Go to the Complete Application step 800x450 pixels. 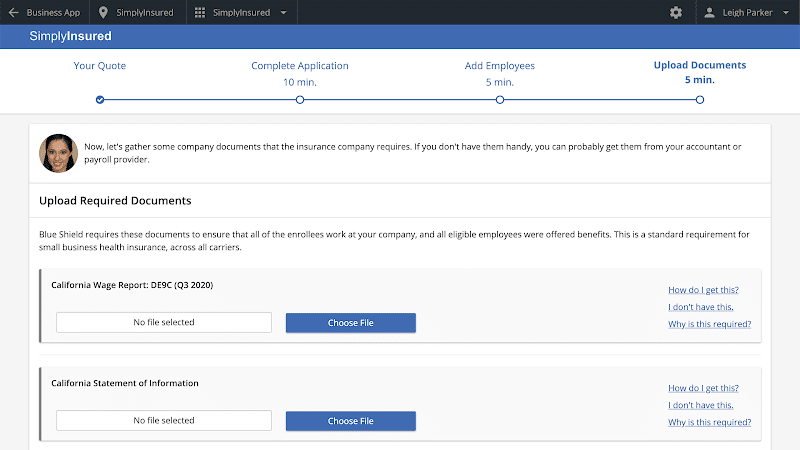point(299,66)
